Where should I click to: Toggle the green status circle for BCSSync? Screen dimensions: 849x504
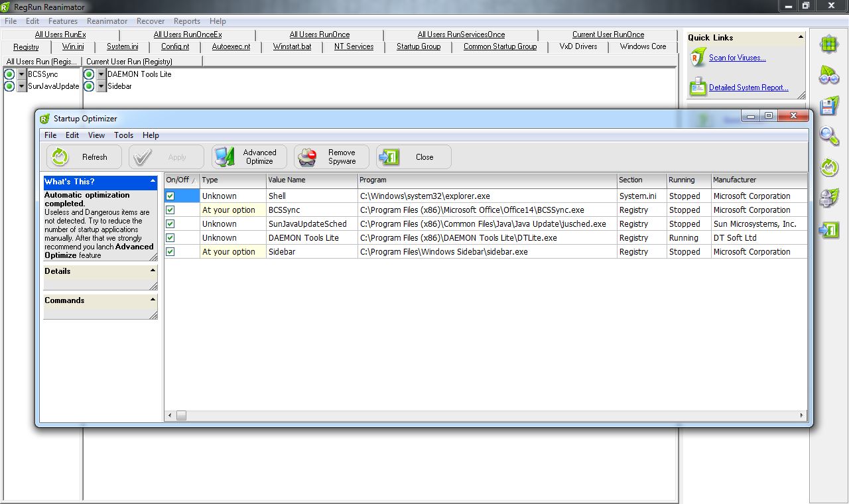[x=9, y=74]
